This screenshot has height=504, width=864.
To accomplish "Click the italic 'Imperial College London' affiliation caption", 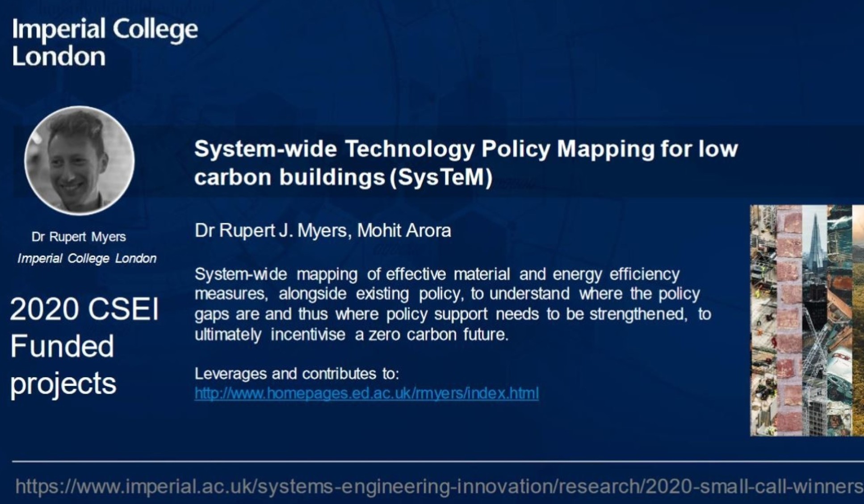I will point(87,258).
